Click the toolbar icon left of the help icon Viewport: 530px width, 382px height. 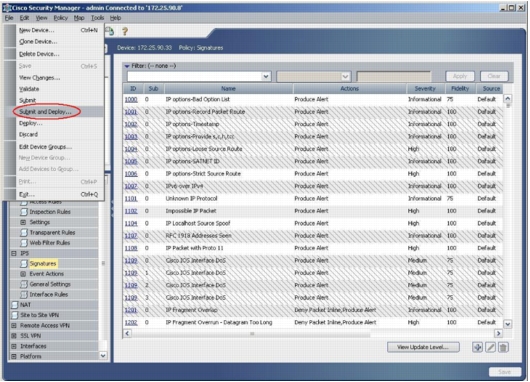tap(110, 31)
